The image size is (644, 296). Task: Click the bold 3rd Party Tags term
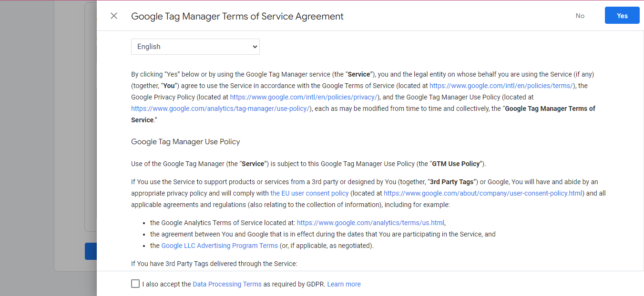tap(452, 182)
